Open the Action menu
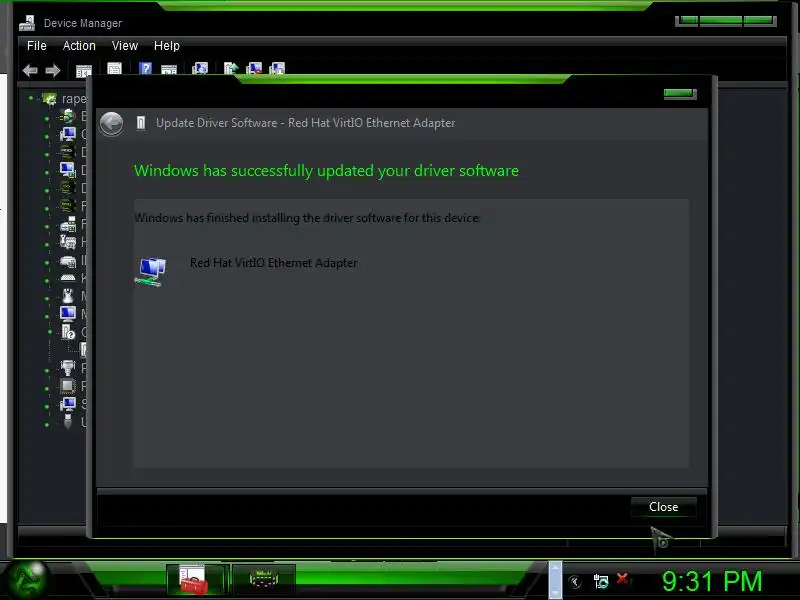This screenshot has height=600, width=800. [x=79, y=46]
